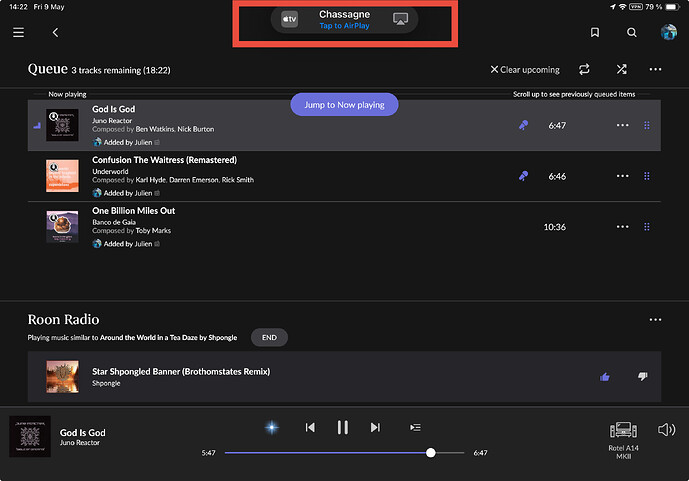The width and height of the screenshot is (689, 481).
Task: Show lyrics for Confusion The Waitress
Action: tap(523, 176)
